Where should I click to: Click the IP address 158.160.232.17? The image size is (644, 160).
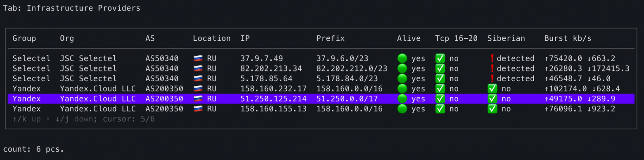click(274, 89)
